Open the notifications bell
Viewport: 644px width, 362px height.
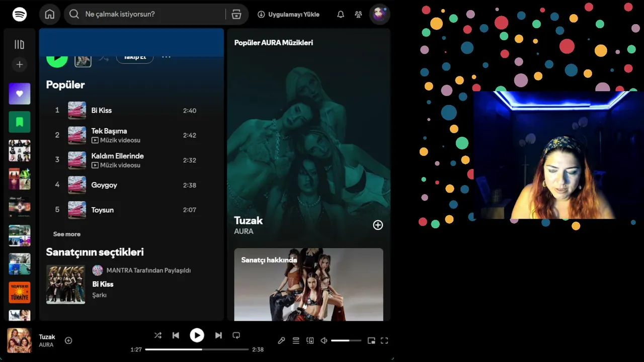click(x=341, y=15)
